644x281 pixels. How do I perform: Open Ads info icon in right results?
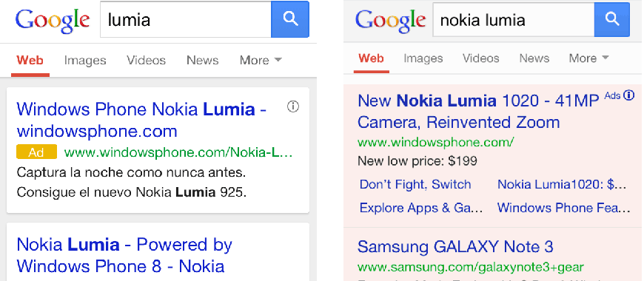pos(628,95)
